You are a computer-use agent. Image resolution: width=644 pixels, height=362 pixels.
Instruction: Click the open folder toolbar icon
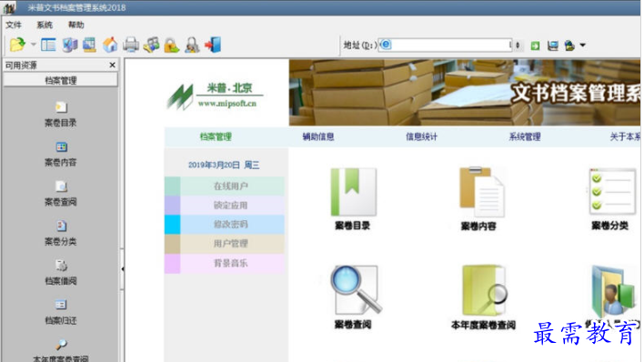point(17,45)
